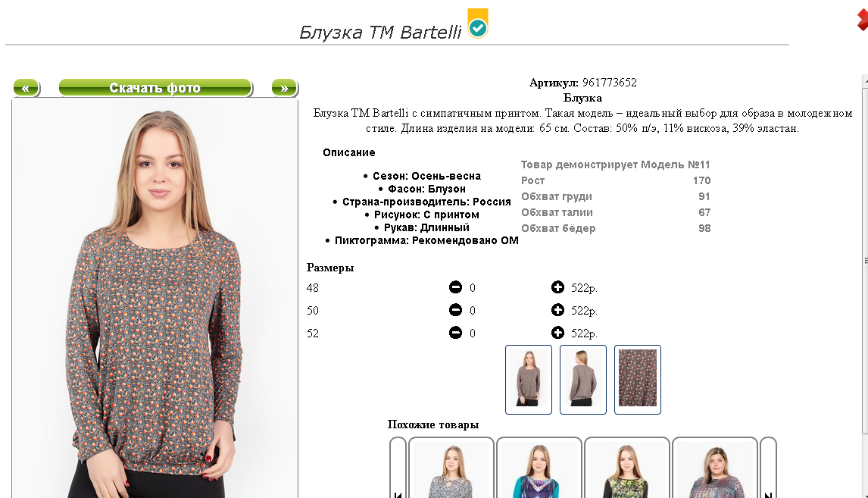
Task: Close the product popup with red X
Action: [863, 20]
